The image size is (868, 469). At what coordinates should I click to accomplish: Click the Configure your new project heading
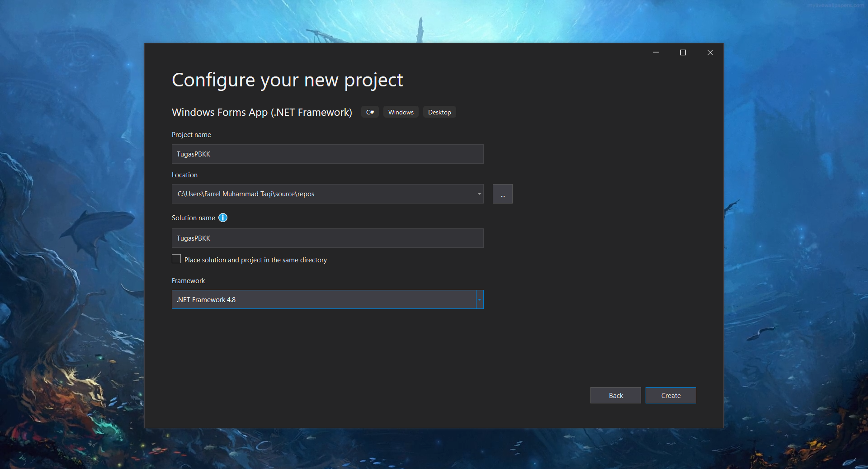(287, 80)
